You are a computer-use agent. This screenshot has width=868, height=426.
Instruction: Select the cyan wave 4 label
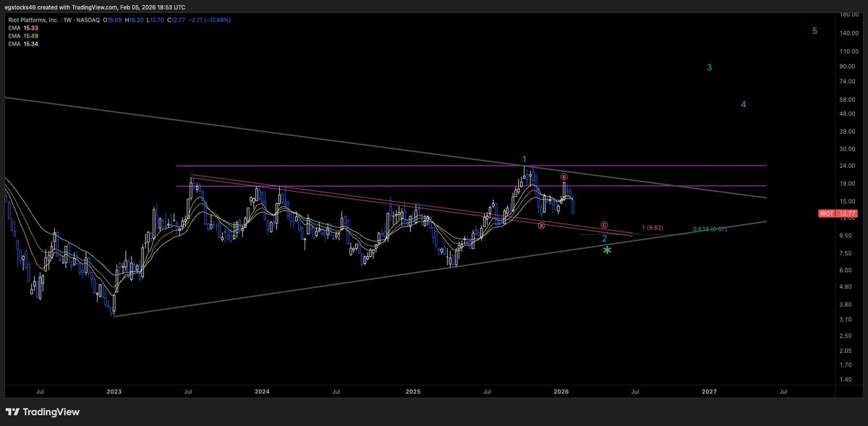743,104
